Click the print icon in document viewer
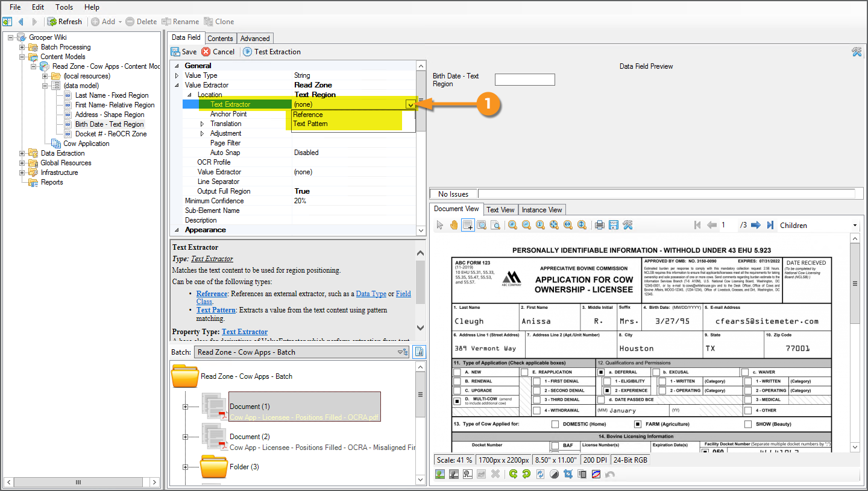Image resolution: width=868 pixels, height=491 pixels. (600, 225)
